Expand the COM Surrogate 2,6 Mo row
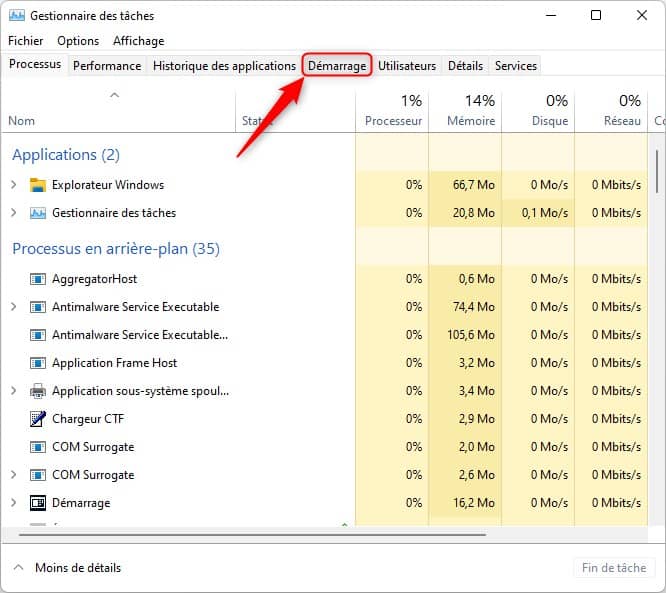 pyautogui.click(x=14, y=474)
